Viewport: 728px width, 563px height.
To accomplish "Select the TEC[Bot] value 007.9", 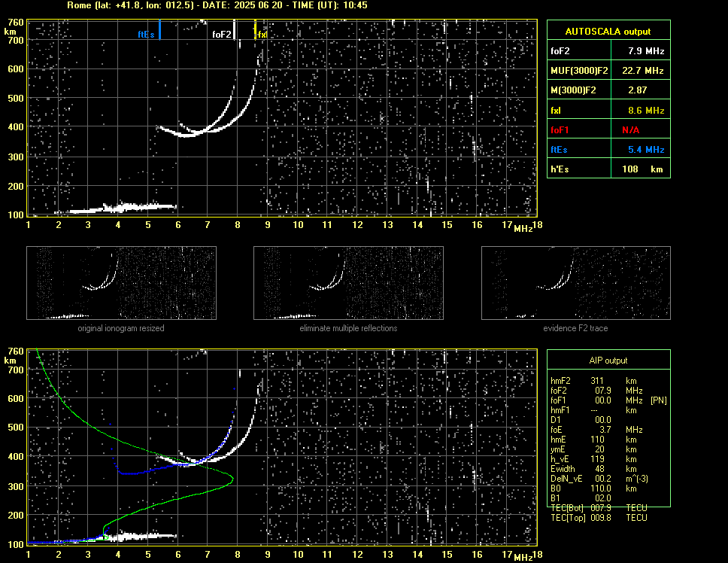I will click(601, 508).
